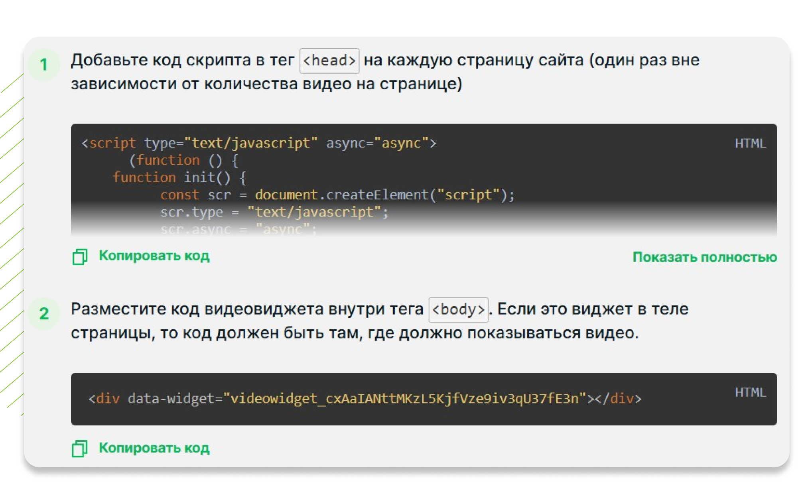Viewport: 812px width, 504px height.
Task: Click the HTML label on the div code block
Action: [750, 392]
